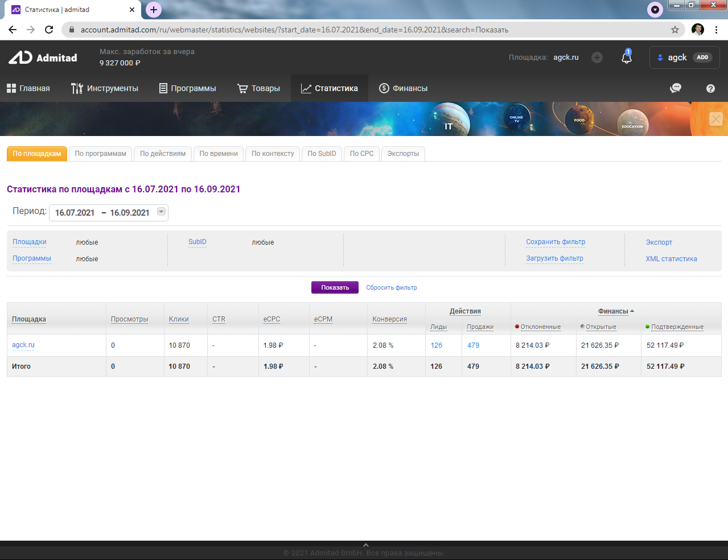Screen dimensions: 728x560
Task: Open the Программы filter link
Action: point(32,258)
